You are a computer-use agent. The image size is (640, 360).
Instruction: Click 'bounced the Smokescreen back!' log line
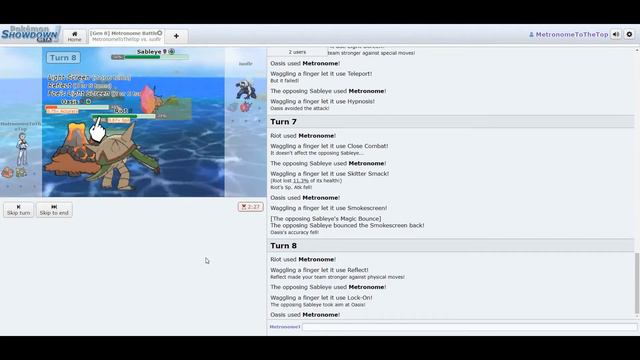(x=347, y=225)
